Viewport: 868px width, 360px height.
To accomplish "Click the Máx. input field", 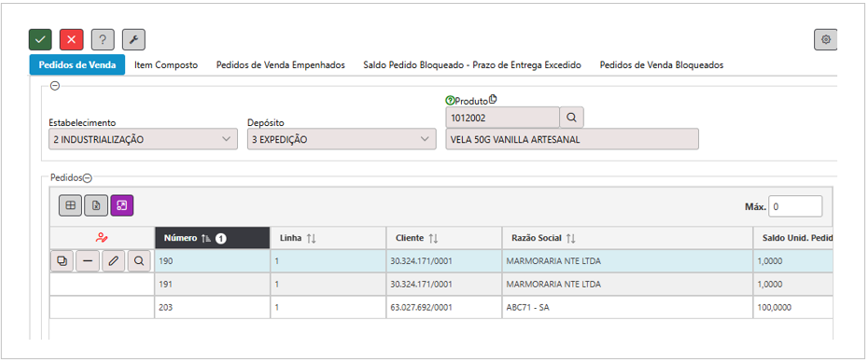I will coord(795,207).
